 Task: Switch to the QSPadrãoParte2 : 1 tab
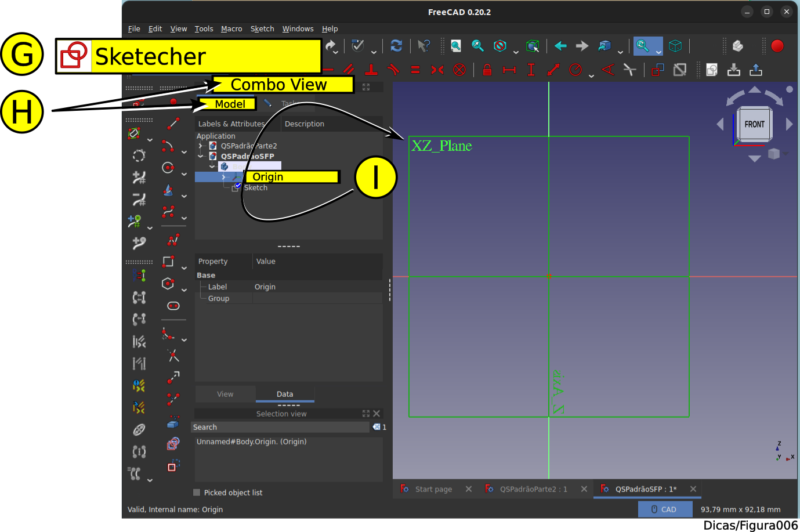tap(534, 489)
